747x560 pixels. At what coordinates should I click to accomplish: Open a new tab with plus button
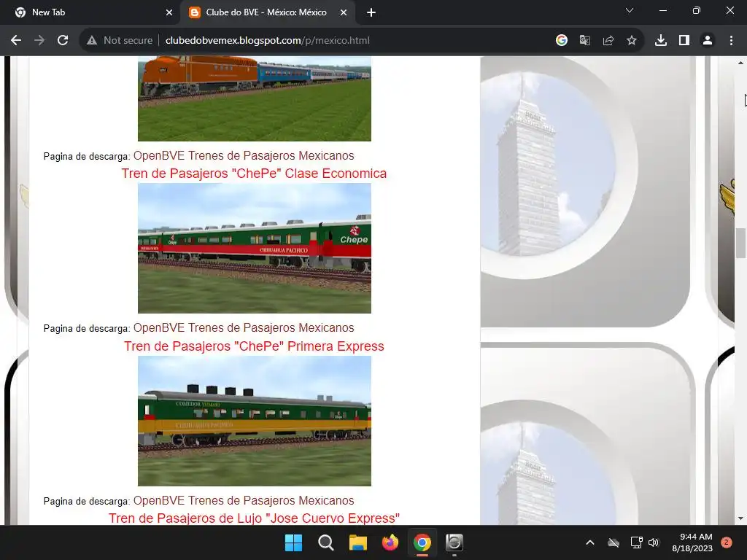point(371,13)
